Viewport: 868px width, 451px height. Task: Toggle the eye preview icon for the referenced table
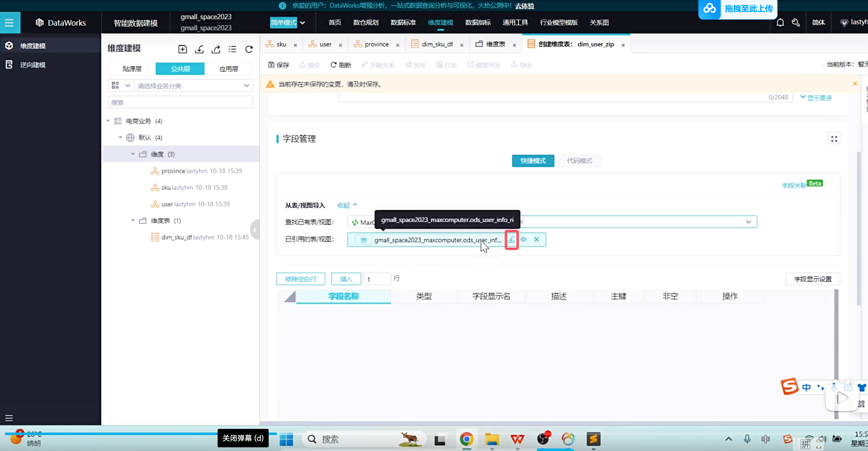[523, 239]
